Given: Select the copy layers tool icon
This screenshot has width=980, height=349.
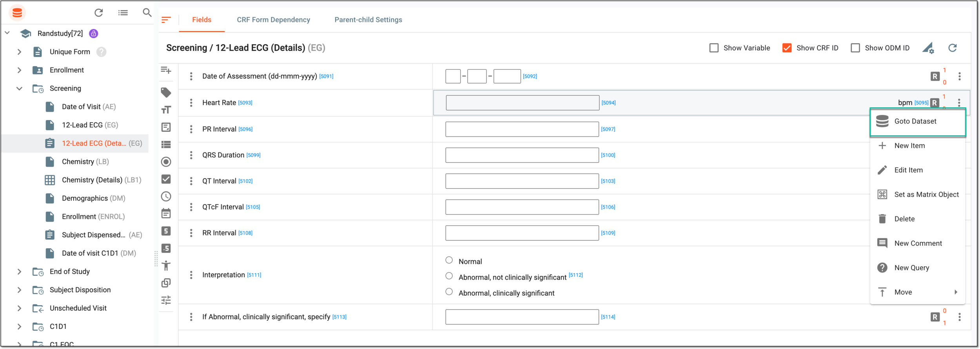Looking at the screenshot, I should [166, 283].
